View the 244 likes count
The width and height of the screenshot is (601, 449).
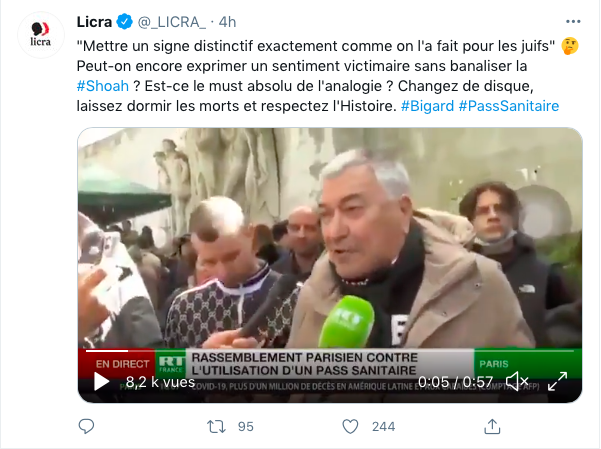click(x=383, y=427)
